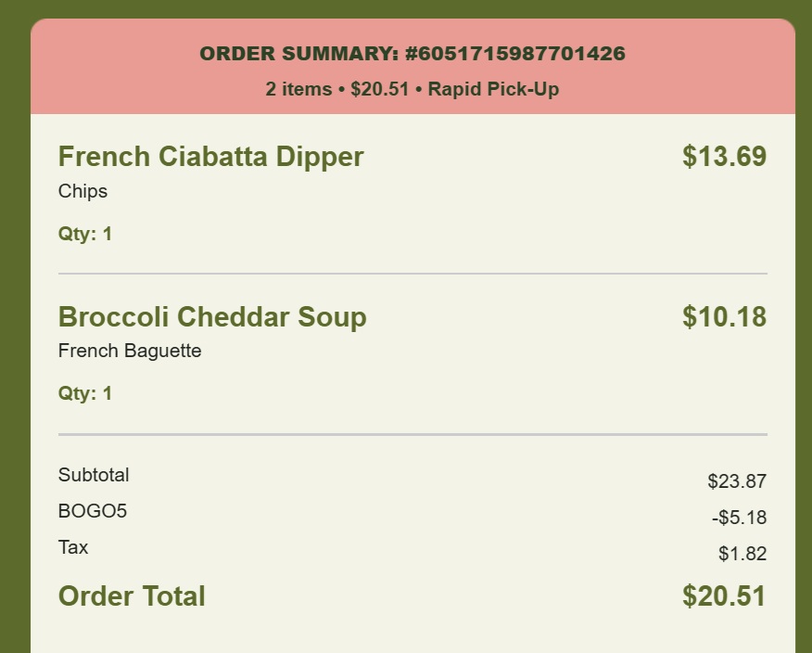The height and width of the screenshot is (653, 812).
Task: Click Qty under Broccoli Cheddar Soup
Action: point(85,393)
